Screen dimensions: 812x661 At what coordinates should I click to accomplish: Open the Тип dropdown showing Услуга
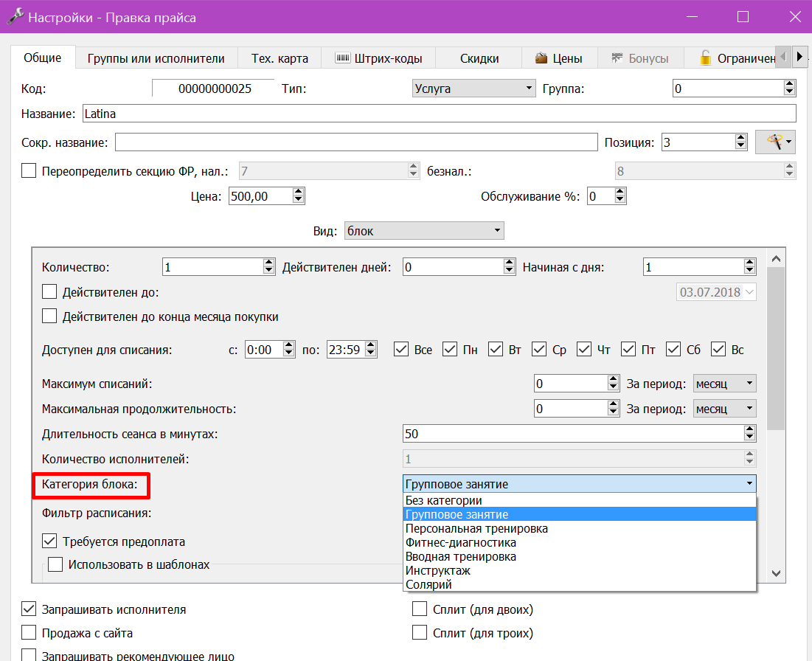point(473,88)
